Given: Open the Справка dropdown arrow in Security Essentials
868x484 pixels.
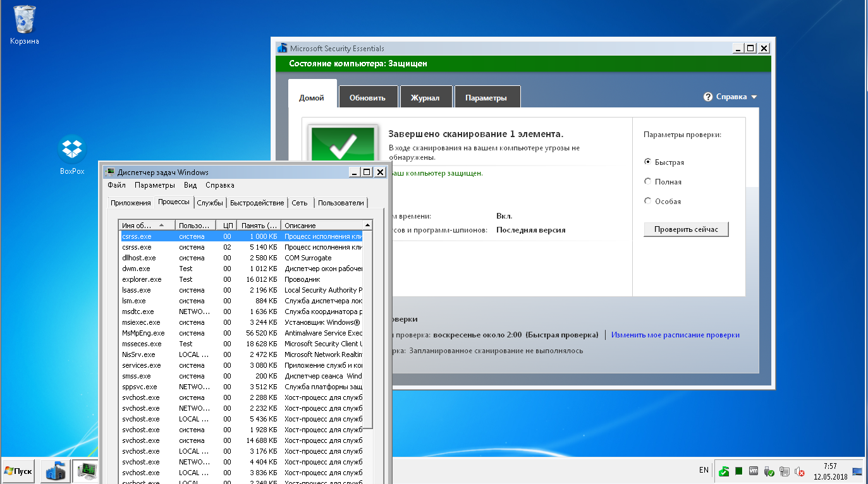Looking at the screenshot, I should pos(754,97).
